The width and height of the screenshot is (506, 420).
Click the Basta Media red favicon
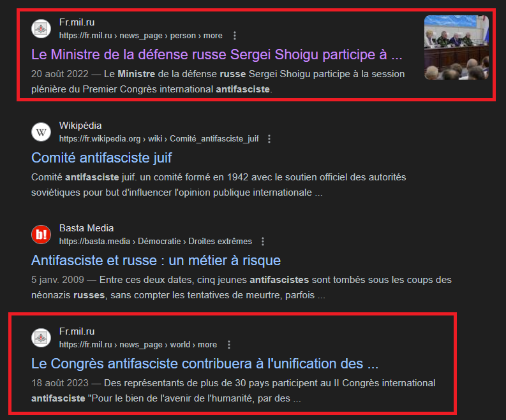tap(41, 235)
